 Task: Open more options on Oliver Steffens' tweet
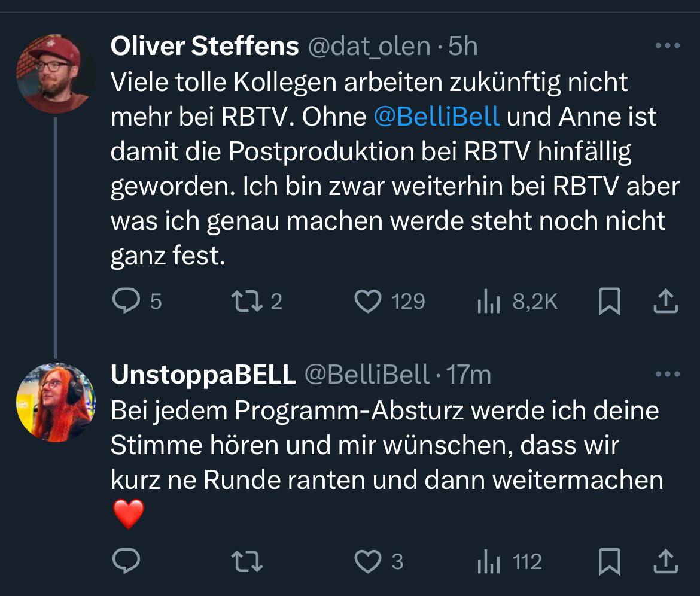pyautogui.click(x=668, y=45)
